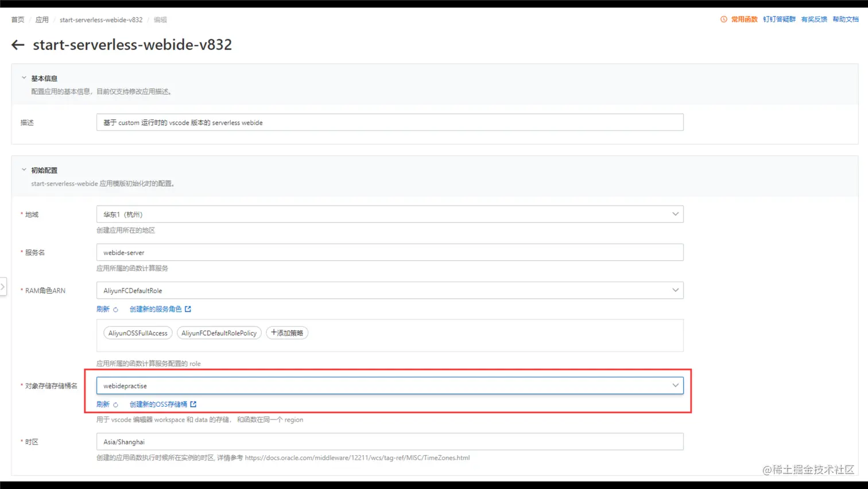This screenshot has height=489, width=868.
Task: Click 刷新 under RAM角色ARN
Action: pyautogui.click(x=103, y=309)
